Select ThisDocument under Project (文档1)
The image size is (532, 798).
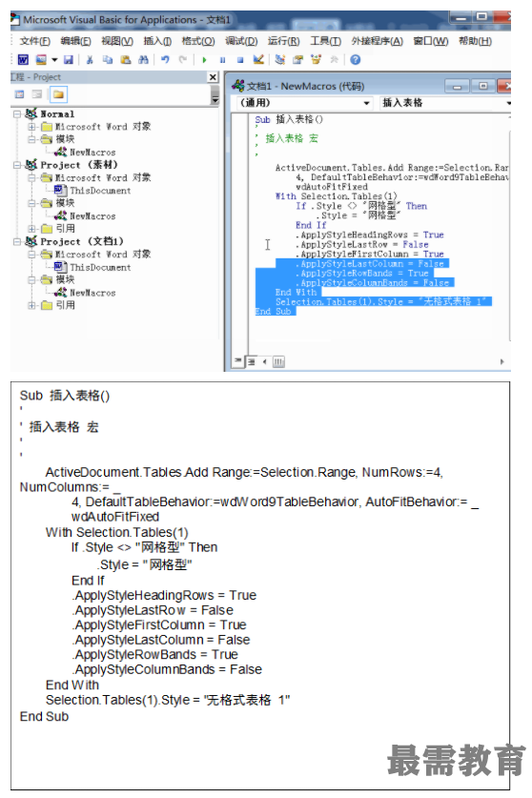[x=100, y=267]
